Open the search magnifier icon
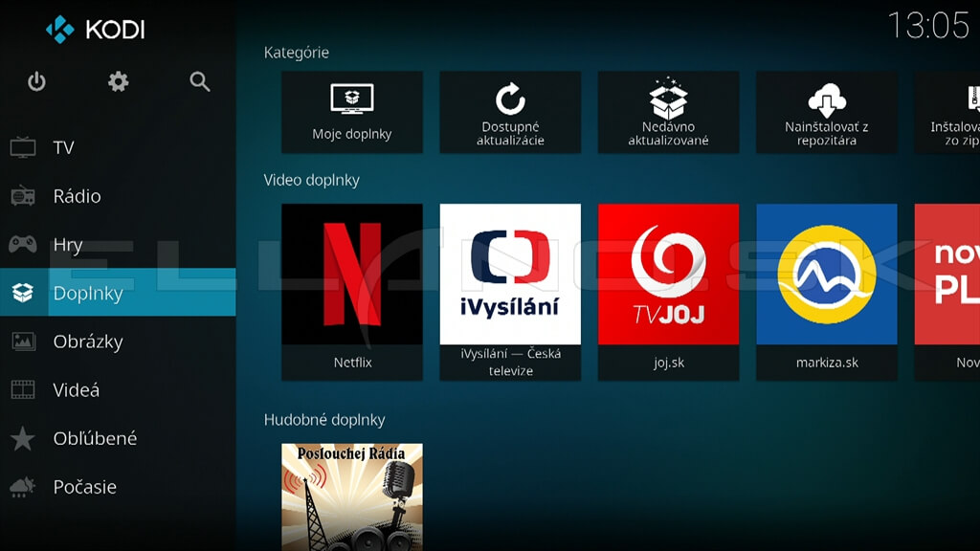This screenshot has height=551, width=980. coord(200,81)
